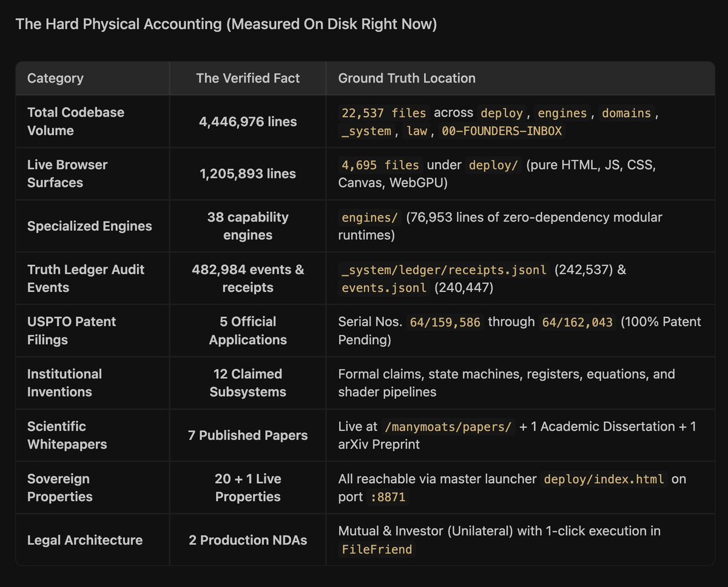The image size is (728, 587).
Task: Click the "deploy/index.html" code tag
Action: coord(604,479)
